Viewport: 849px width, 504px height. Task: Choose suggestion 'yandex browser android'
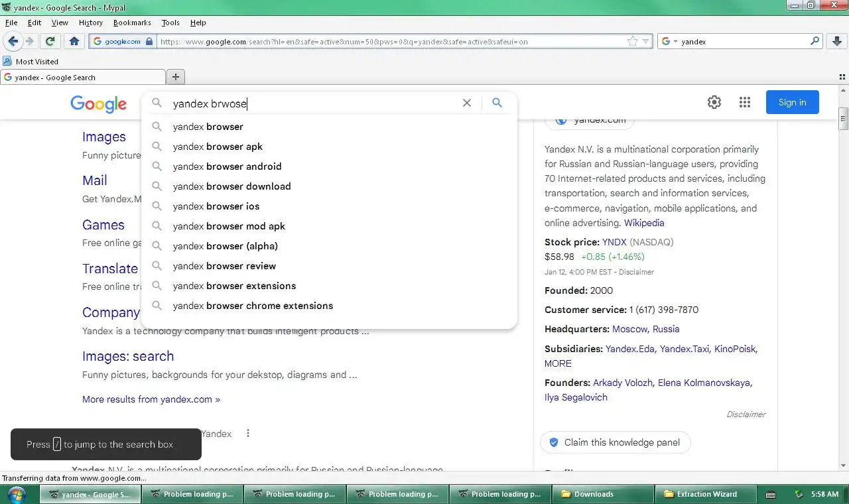point(329,166)
